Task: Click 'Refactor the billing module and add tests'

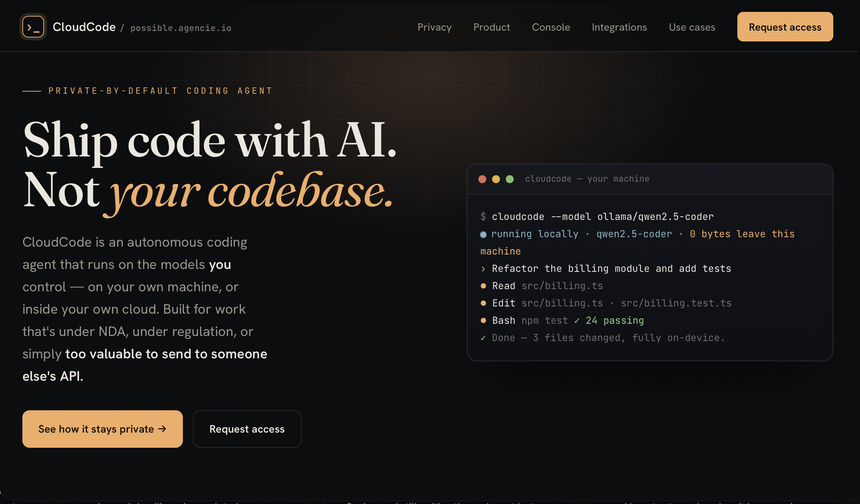Action: (611, 269)
